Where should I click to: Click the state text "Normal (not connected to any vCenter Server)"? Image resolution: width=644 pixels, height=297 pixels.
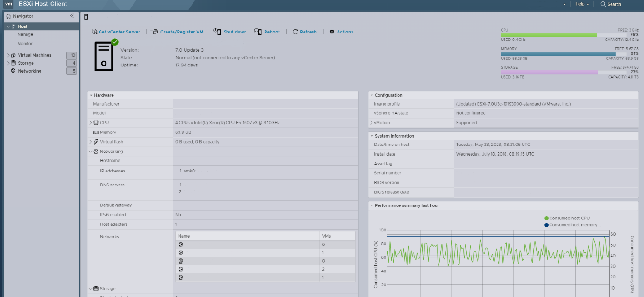225,58
